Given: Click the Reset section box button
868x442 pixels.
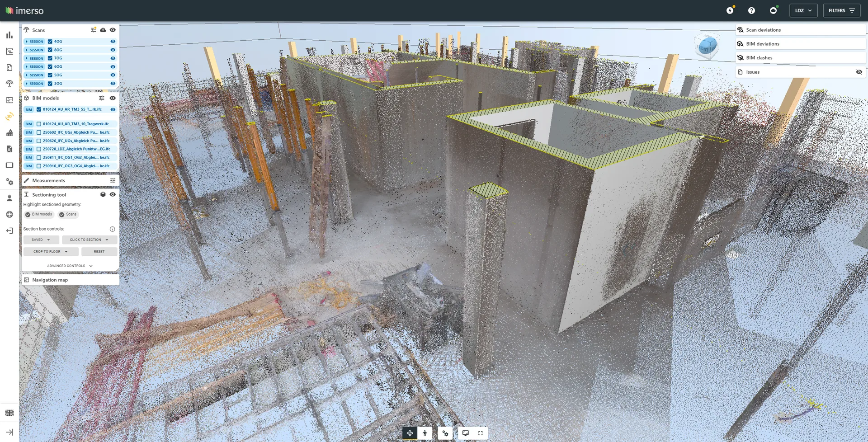Looking at the screenshot, I should [99, 252].
